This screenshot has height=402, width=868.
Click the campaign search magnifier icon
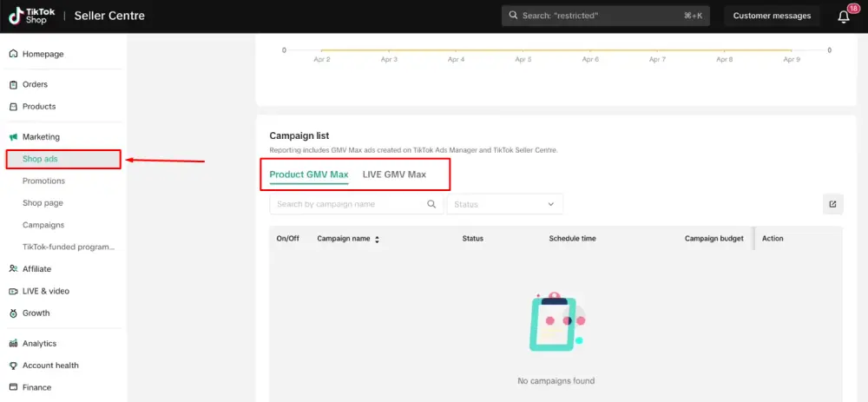[x=431, y=204]
